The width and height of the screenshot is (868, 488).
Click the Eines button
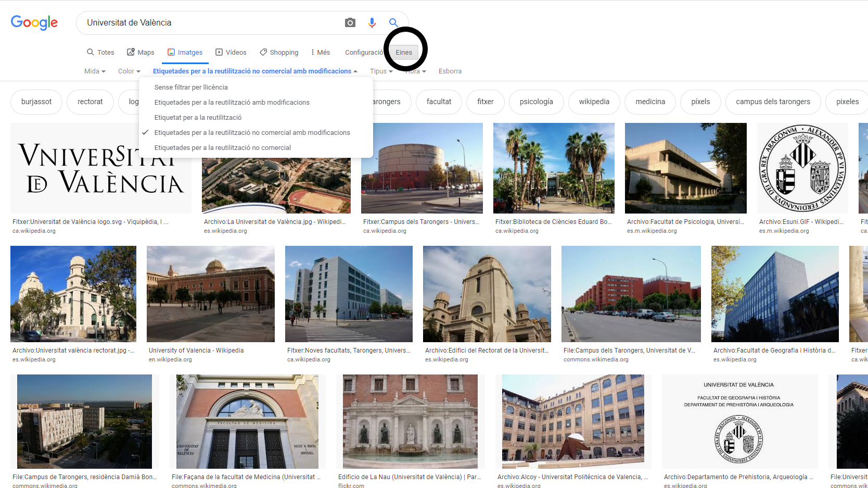point(404,52)
